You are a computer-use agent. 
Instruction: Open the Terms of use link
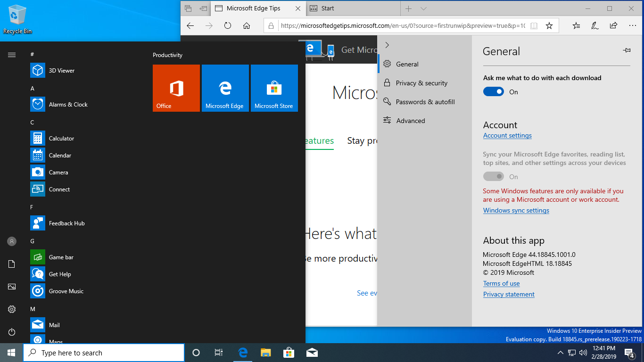(501, 284)
